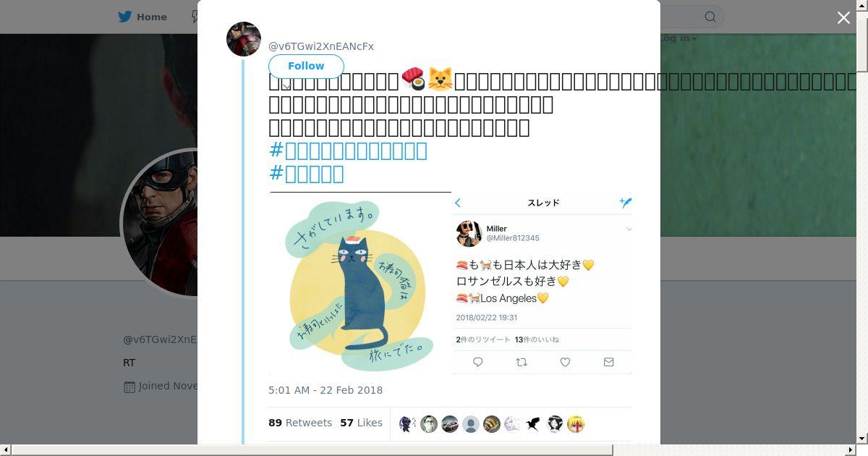View the 89 Retweets list

tap(300, 423)
